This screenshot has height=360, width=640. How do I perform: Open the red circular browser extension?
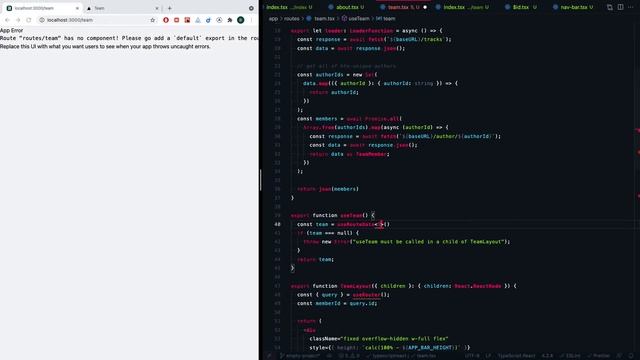(166, 20)
